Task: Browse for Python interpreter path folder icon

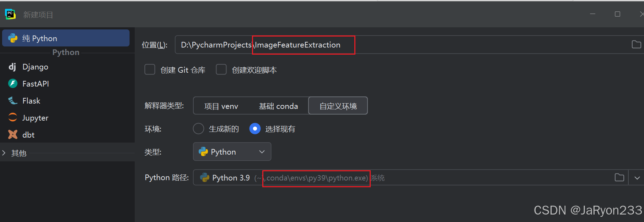Action: click(x=619, y=178)
